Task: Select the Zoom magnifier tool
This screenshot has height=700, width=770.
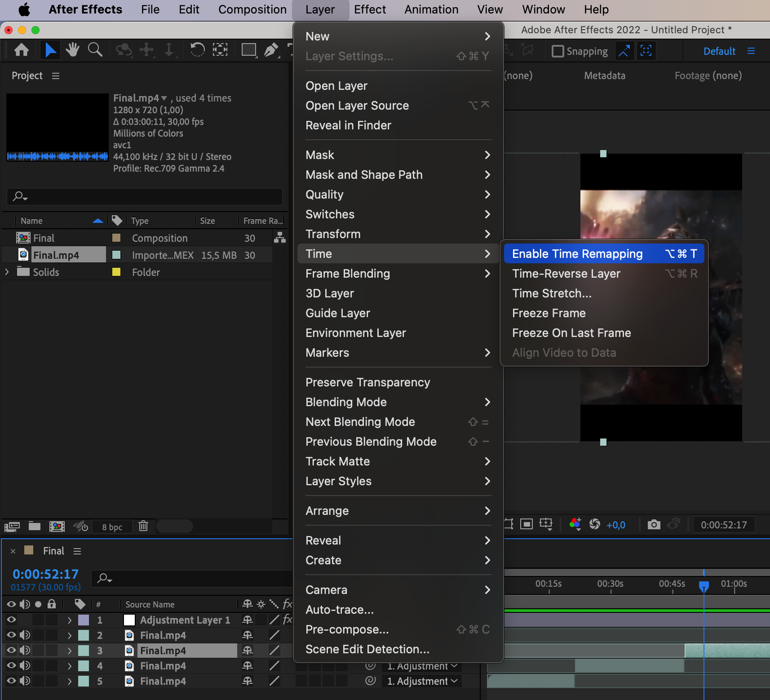Action: coord(95,50)
